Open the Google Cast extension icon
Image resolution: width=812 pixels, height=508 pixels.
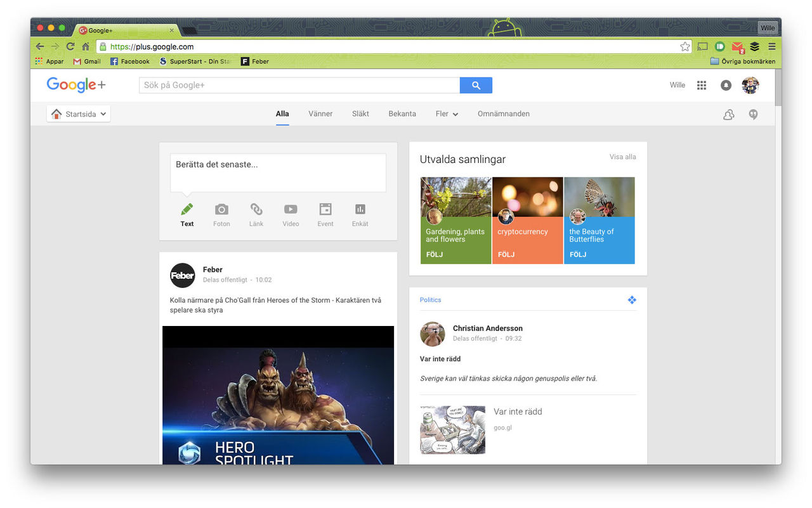tap(702, 46)
